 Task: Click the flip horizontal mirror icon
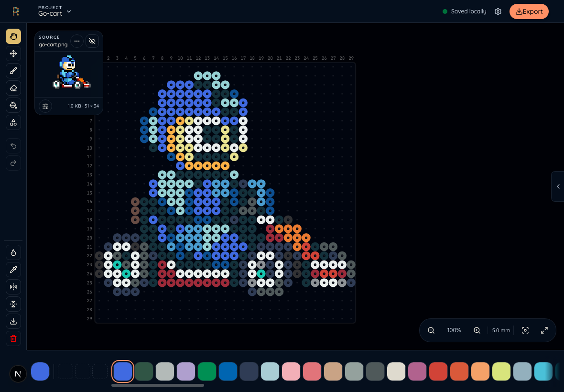[x=13, y=287]
